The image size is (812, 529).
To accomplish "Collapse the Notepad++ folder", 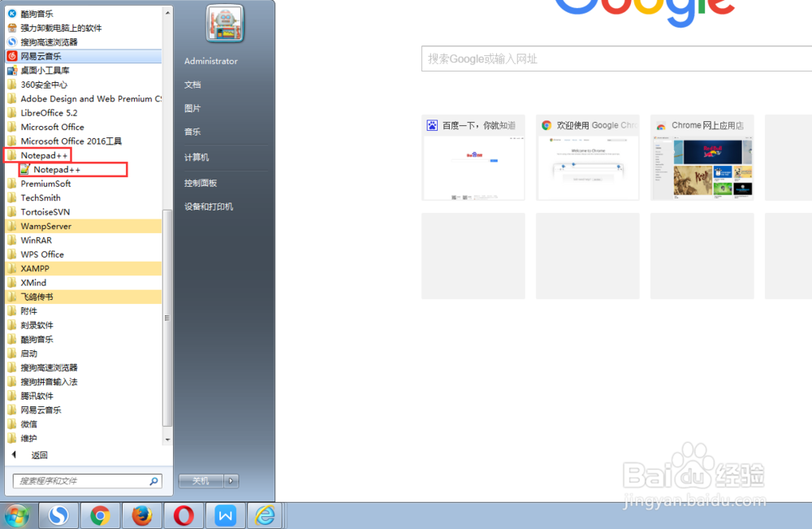I will (38, 155).
